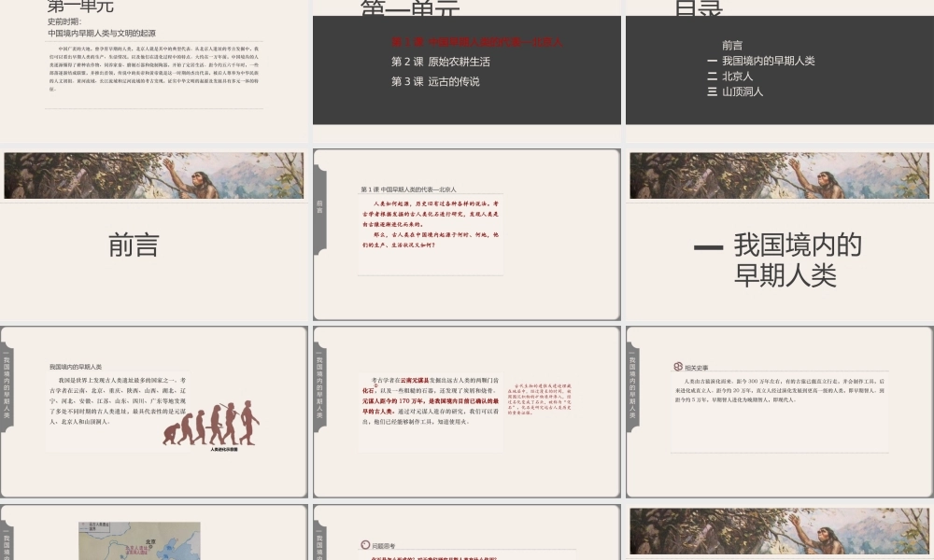Open the 元谋人 170万年 text slide
Screen dimensions: 934x560
466,412
